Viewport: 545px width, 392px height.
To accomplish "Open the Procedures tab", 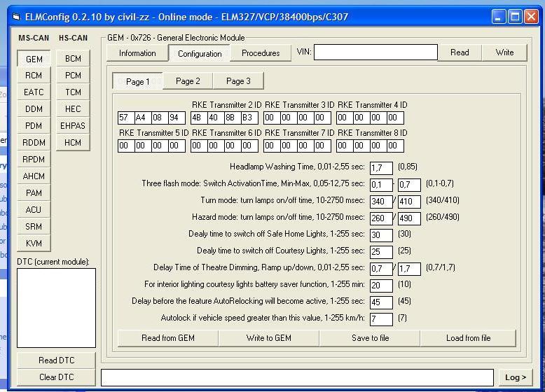I will (x=261, y=53).
